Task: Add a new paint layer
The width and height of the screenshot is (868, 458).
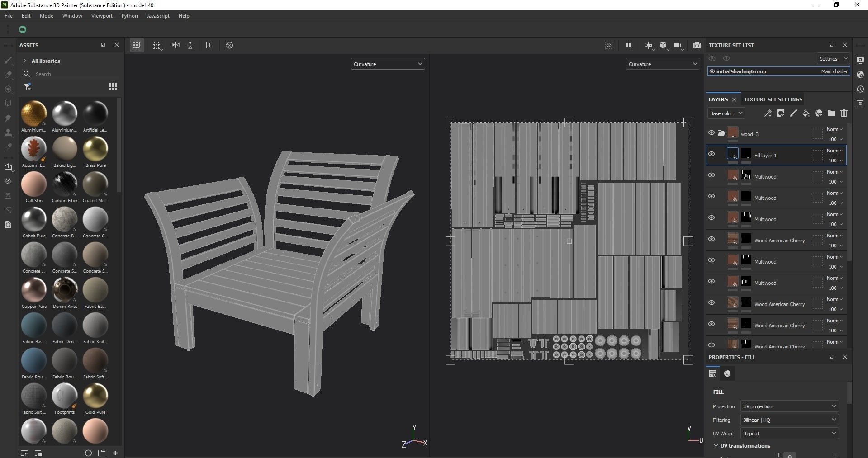Action: tap(793, 113)
